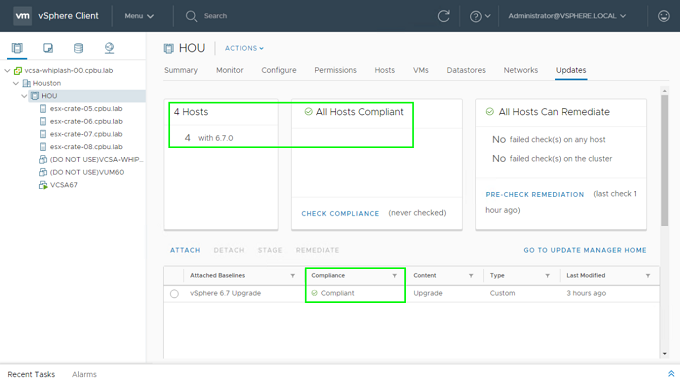Click VCSA67 powered-on VM icon

43,185
